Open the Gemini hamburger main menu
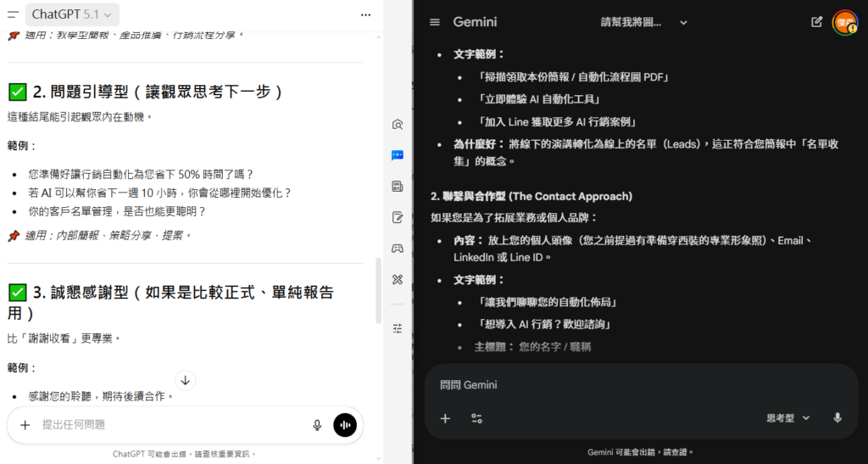This screenshot has width=868, height=464. tap(435, 22)
